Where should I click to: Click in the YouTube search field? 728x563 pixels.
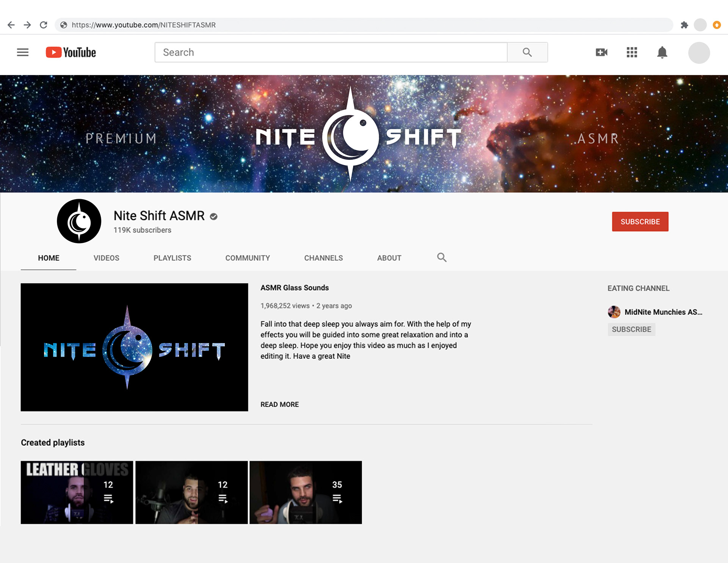(331, 52)
